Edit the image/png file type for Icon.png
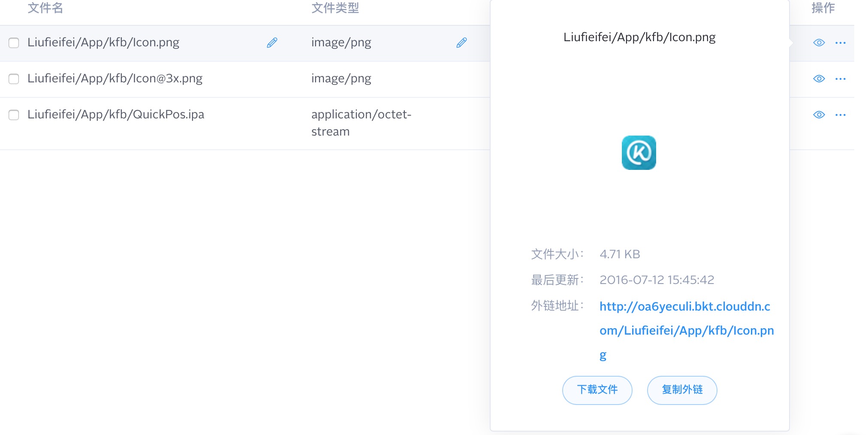The height and width of the screenshot is (435, 868). (x=461, y=42)
